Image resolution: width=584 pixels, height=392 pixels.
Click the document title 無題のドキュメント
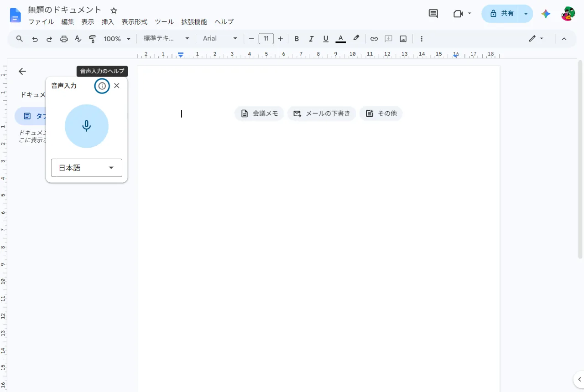[x=65, y=10]
